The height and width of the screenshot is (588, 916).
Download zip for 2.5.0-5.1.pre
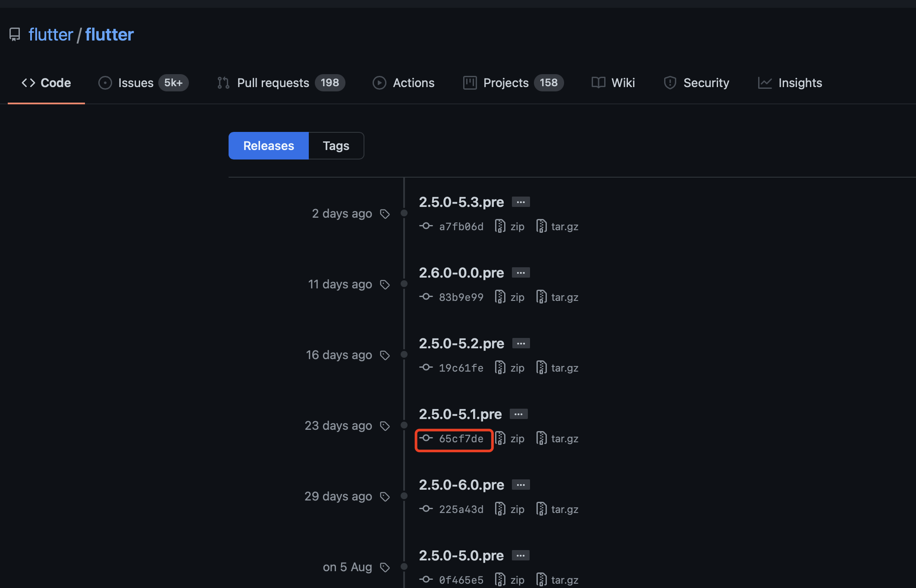coord(510,438)
